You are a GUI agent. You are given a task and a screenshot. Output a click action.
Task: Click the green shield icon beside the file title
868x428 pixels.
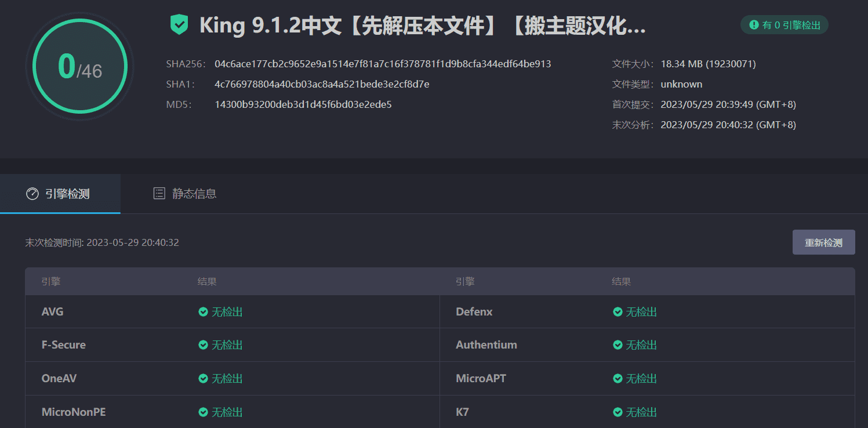(x=179, y=25)
